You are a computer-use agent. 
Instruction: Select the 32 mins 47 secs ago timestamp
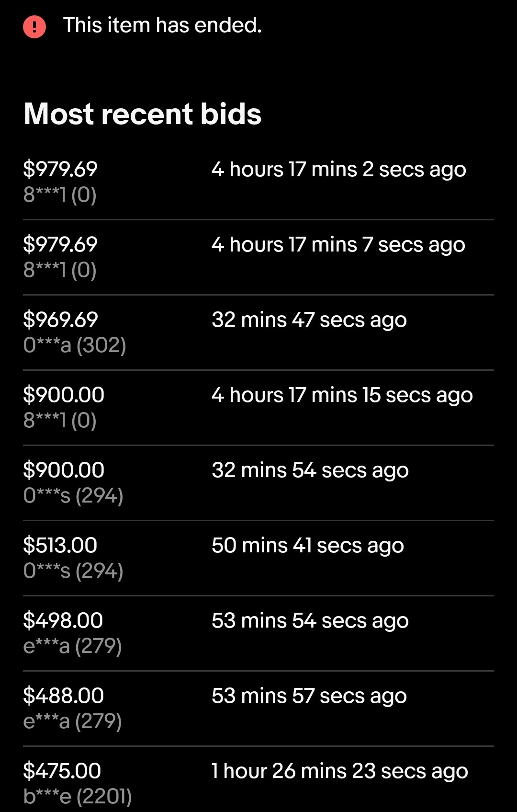pyautogui.click(x=309, y=320)
